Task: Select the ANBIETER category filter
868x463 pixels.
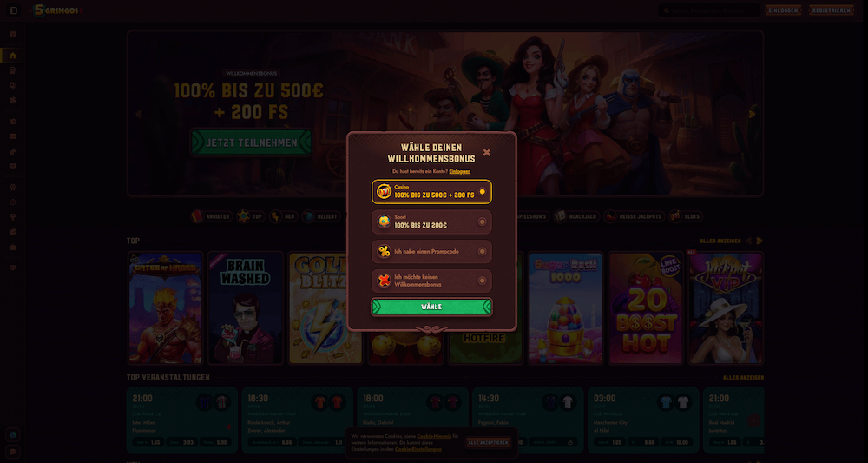Action: click(x=211, y=216)
